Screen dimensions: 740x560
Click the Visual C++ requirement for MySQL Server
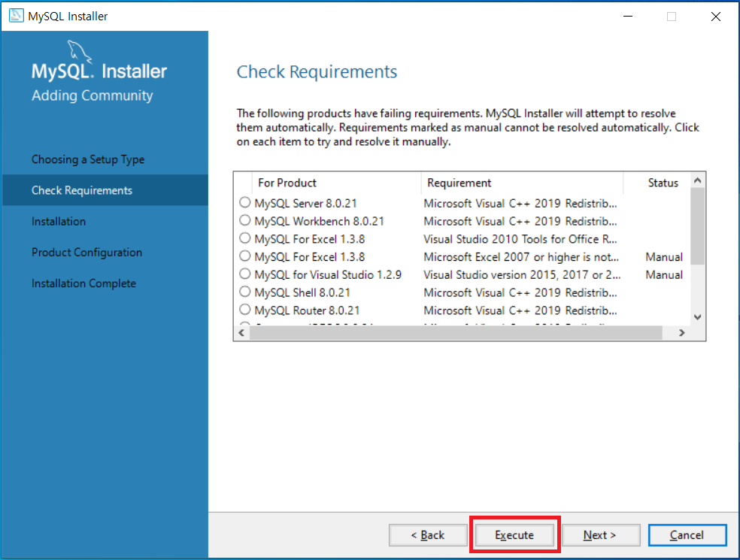point(520,204)
